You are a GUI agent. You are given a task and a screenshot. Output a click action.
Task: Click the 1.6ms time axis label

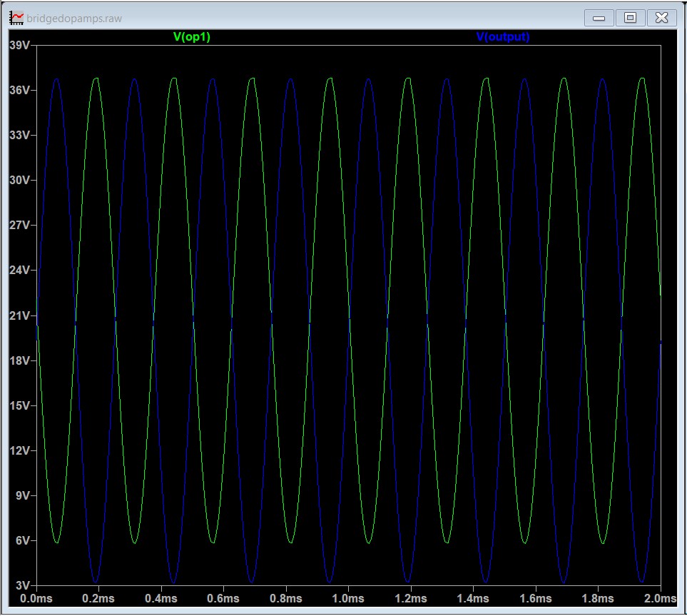(536, 598)
